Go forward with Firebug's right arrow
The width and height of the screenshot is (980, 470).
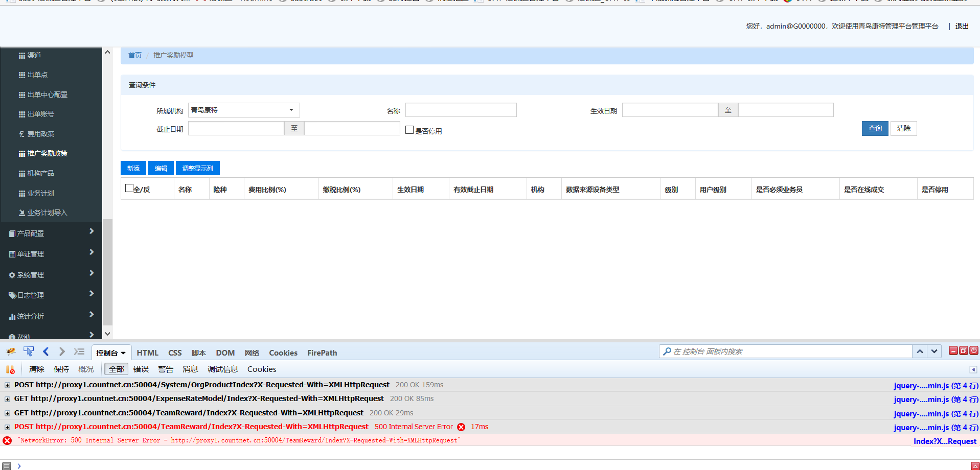coord(62,351)
